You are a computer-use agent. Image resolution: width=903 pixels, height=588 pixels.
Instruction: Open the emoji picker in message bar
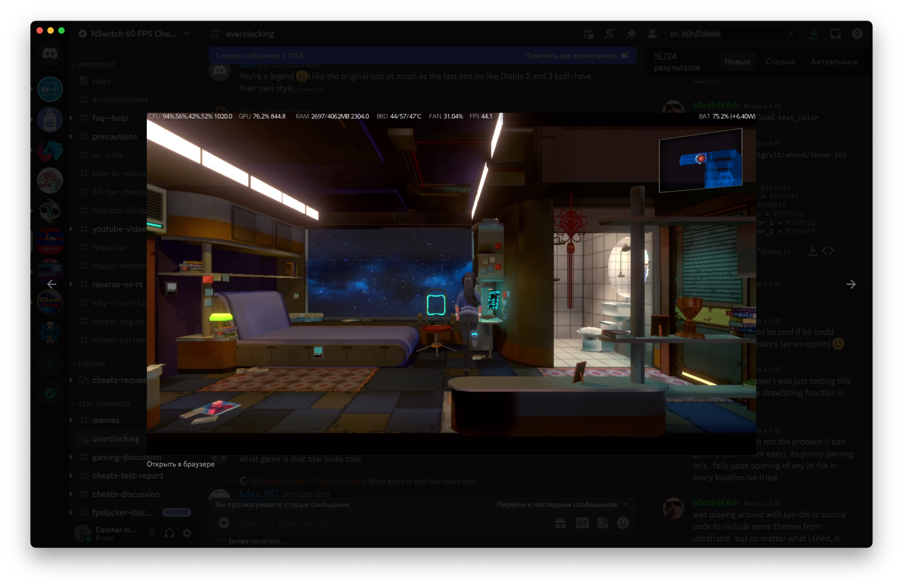pos(623,523)
